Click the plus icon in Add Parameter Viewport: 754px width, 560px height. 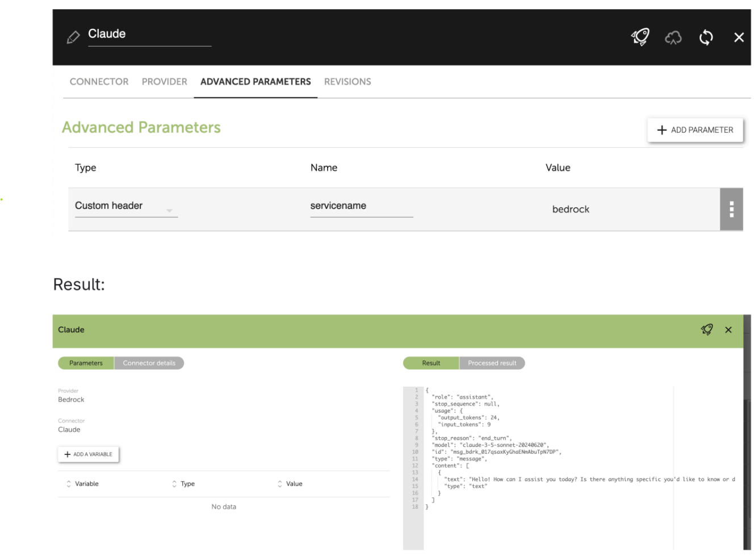pyautogui.click(x=661, y=130)
